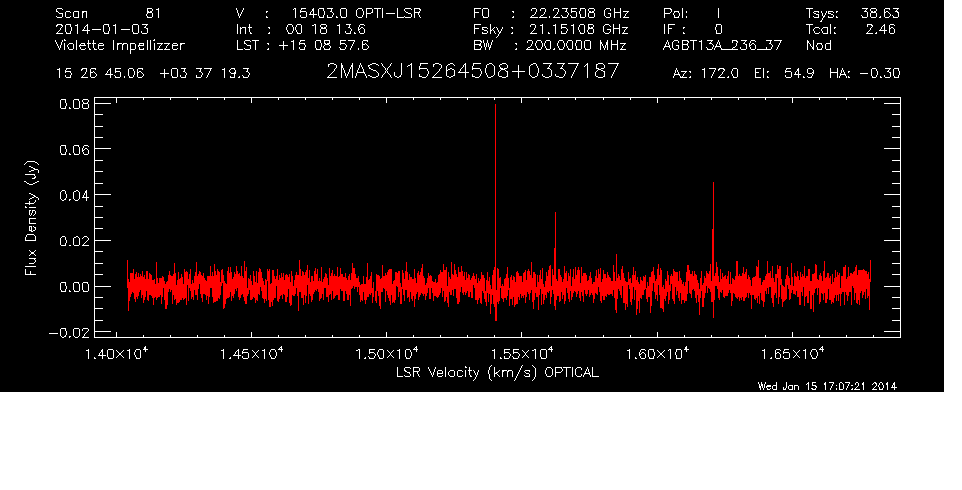The width and height of the screenshot is (962, 490).
Task: Click Tsys value 38.63
Action: click(x=880, y=13)
